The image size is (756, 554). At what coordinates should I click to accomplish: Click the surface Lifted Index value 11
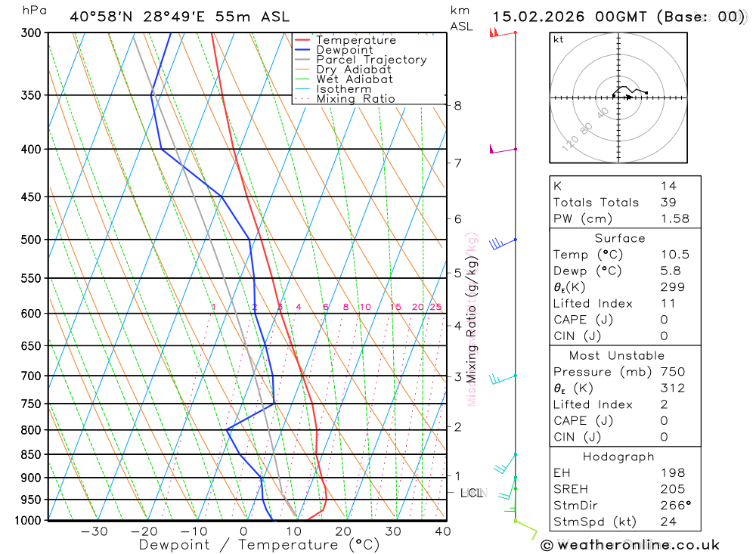point(668,304)
